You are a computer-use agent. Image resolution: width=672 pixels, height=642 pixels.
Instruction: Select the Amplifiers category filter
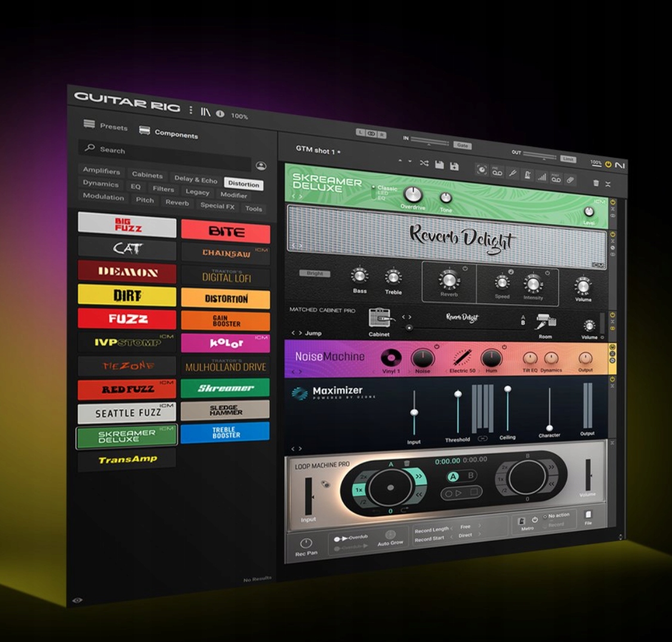coord(101,170)
